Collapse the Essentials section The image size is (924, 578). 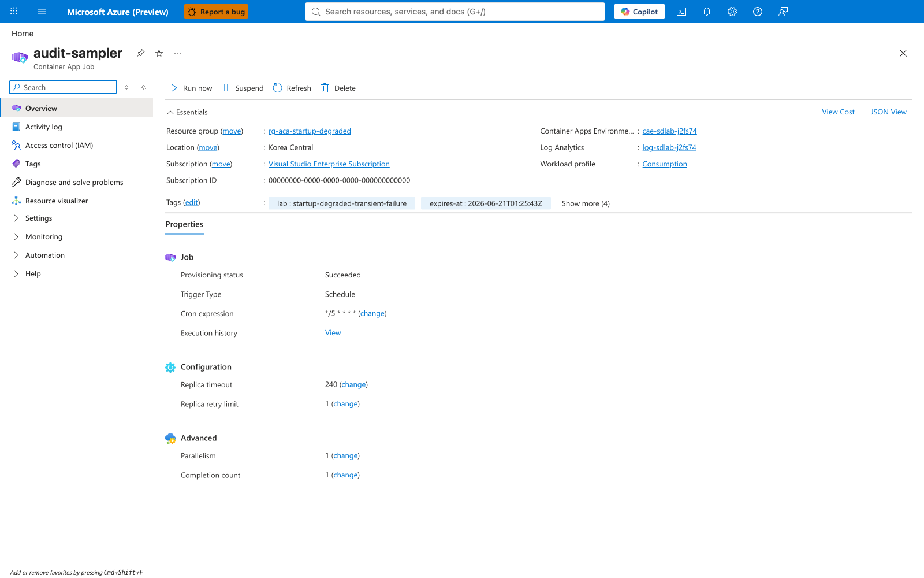pos(187,112)
